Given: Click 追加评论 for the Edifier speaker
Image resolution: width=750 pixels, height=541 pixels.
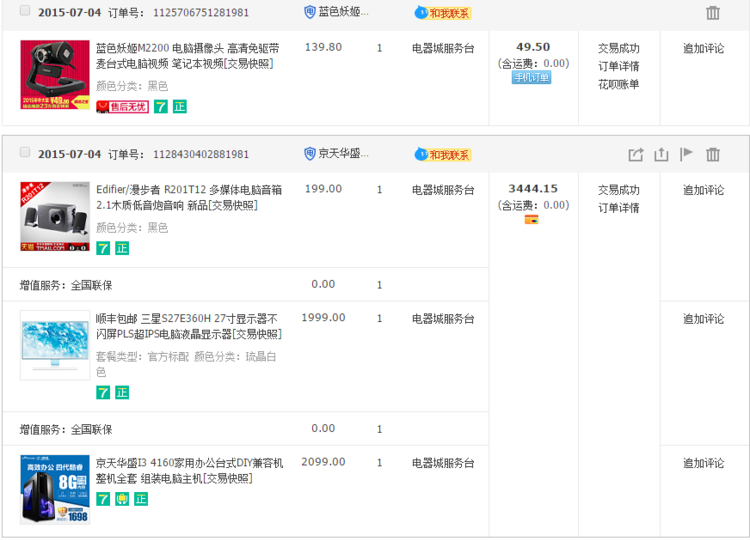Looking at the screenshot, I should tap(703, 190).
